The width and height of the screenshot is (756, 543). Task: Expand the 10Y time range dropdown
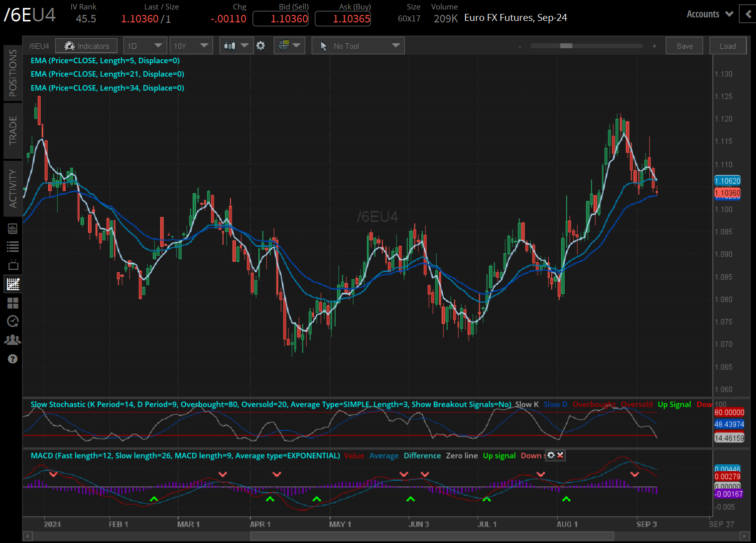tap(191, 46)
